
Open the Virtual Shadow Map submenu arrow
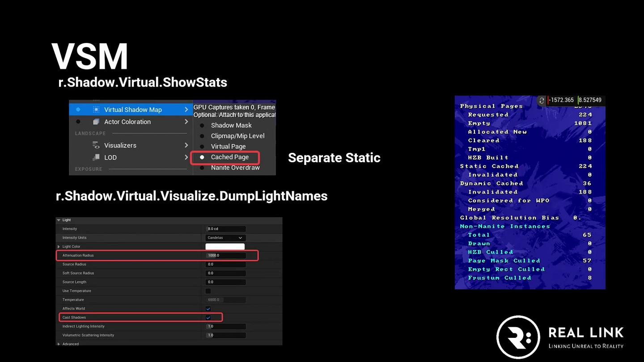pyautogui.click(x=186, y=109)
